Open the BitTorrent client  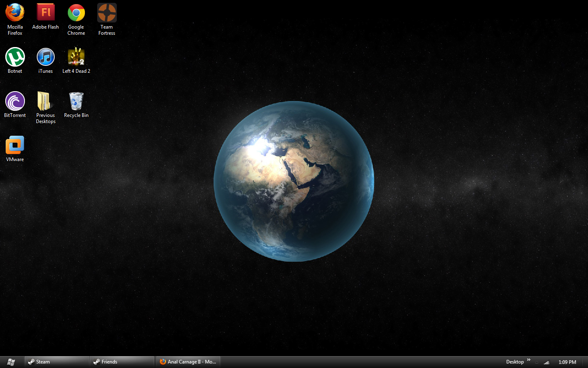[x=15, y=101]
